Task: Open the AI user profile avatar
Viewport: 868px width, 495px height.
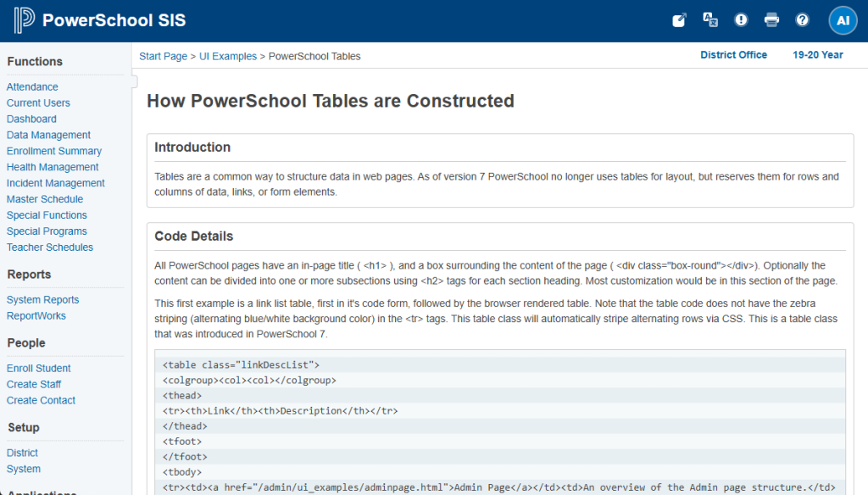Action: click(843, 20)
